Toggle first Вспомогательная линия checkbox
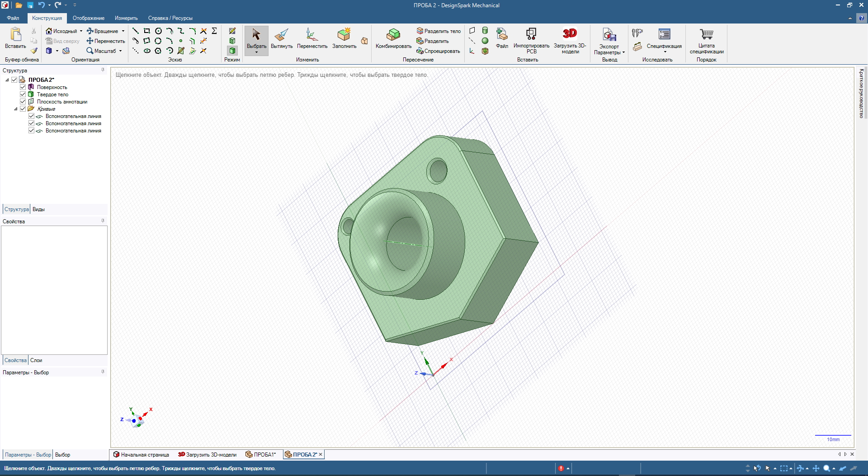 click(x=32, y=116)
